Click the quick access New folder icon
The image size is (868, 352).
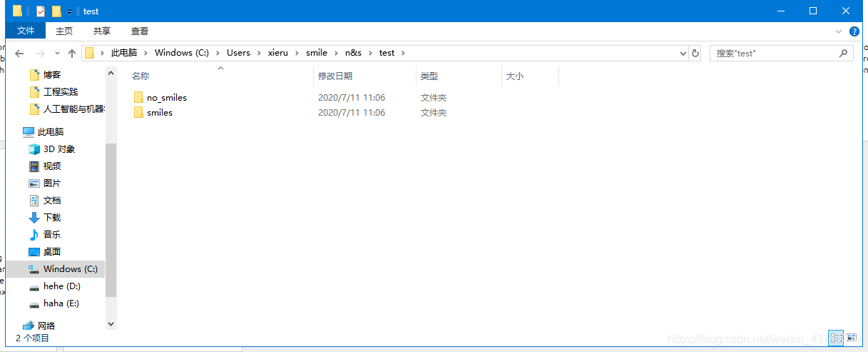(x=56, y=11)
